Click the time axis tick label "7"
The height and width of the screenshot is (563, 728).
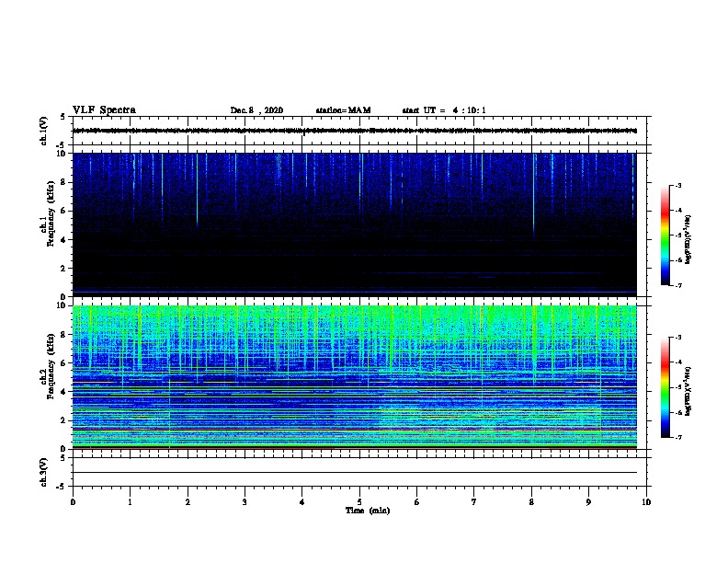tap(474, 502)
